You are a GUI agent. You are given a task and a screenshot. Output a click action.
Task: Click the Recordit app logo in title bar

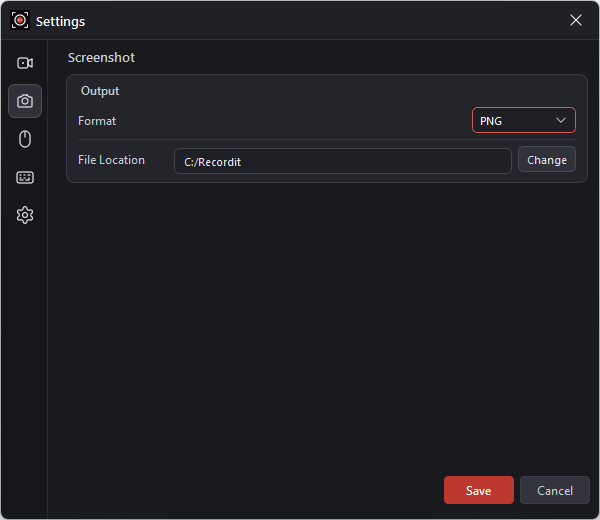[20, 20]
